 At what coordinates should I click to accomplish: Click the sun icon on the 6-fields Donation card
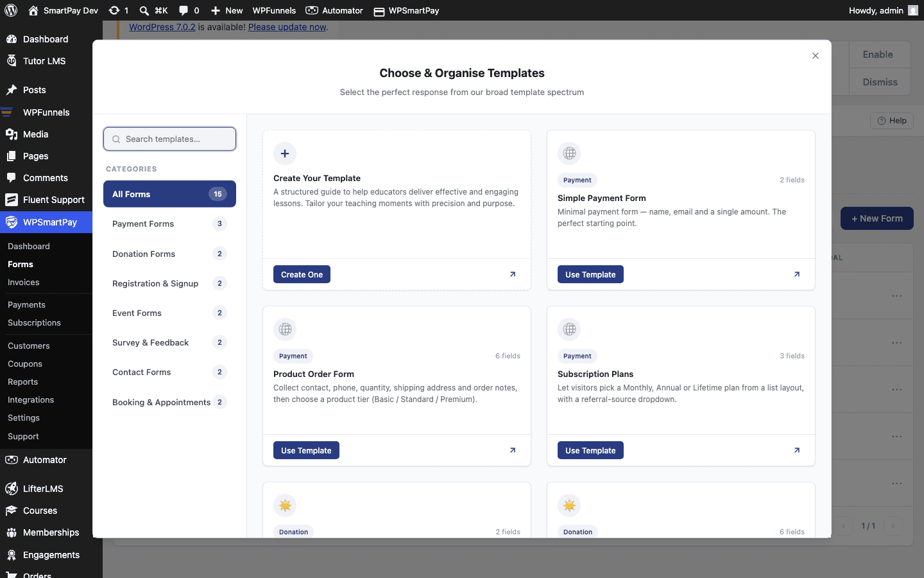(x=569, y=505)
